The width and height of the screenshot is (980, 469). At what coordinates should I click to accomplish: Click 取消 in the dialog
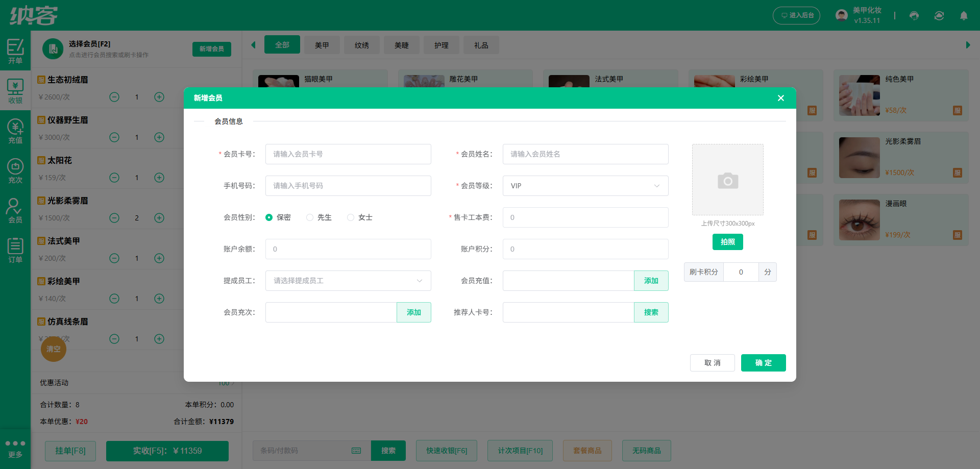pyautogui.click(x=713, y=363)
